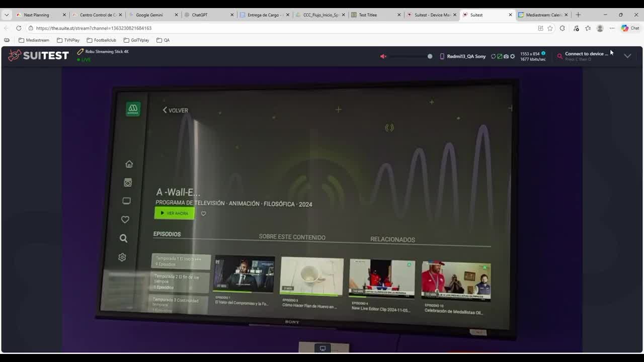Viewport: 644px width, 362px height.
Task: Click the blue info icon near the resolution
Action: point(543,53)
